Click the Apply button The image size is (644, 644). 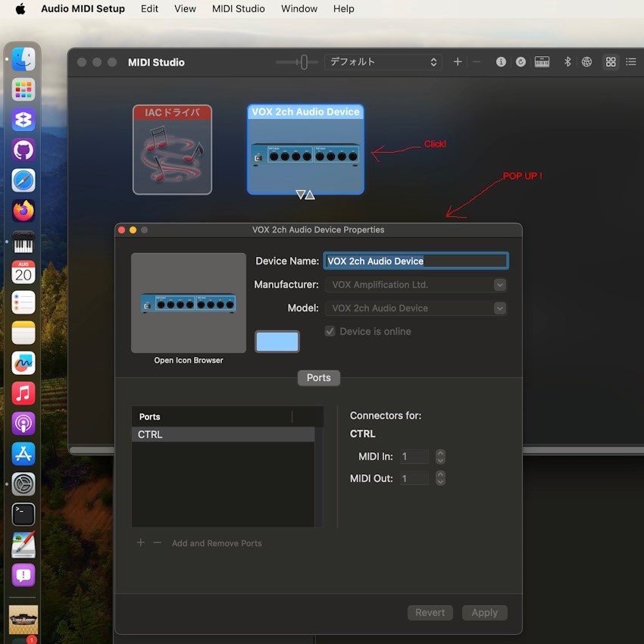pyautogui.click(x=485, y=612)
